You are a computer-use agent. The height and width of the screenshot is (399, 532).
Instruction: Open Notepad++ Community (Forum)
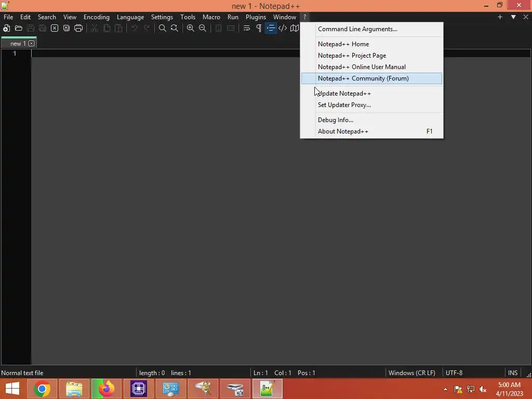(371, 78)
